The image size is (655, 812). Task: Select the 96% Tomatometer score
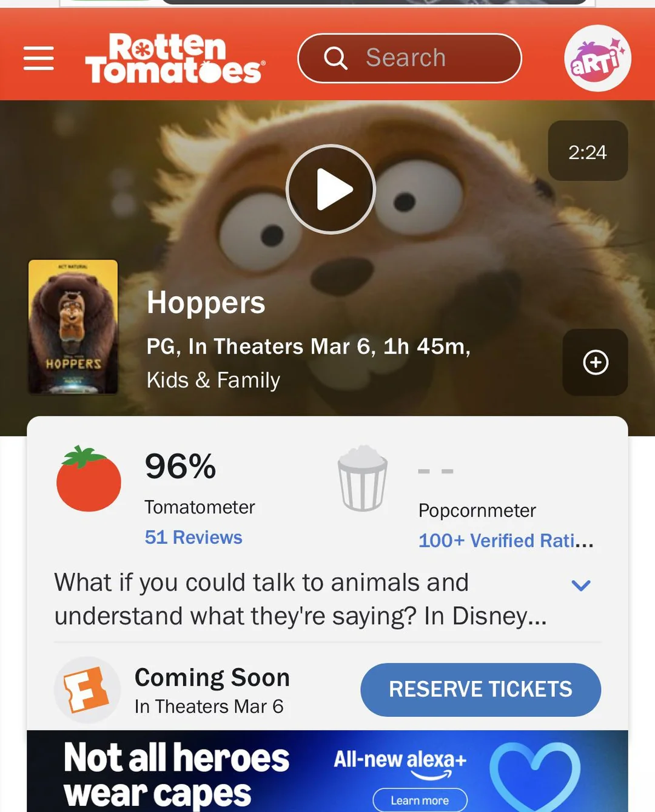point(180,466)
